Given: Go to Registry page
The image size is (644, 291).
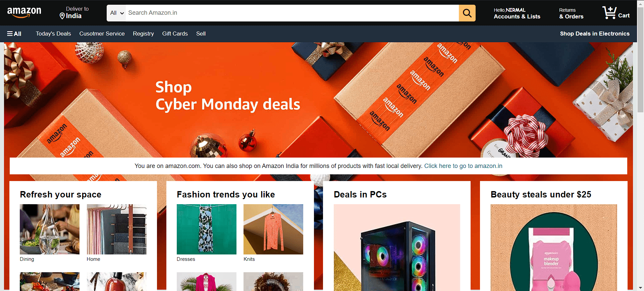Looking at the screenshot, I should 143,34.
